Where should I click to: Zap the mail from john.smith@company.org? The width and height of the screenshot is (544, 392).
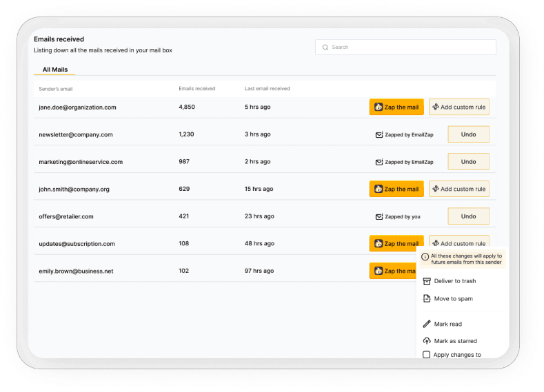click(396, 189)
